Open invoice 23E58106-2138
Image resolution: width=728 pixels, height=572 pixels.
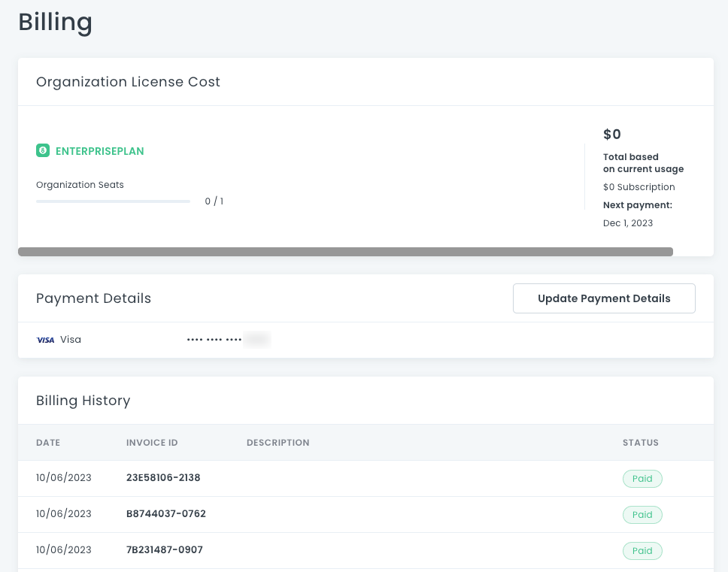tap(163, 478)
